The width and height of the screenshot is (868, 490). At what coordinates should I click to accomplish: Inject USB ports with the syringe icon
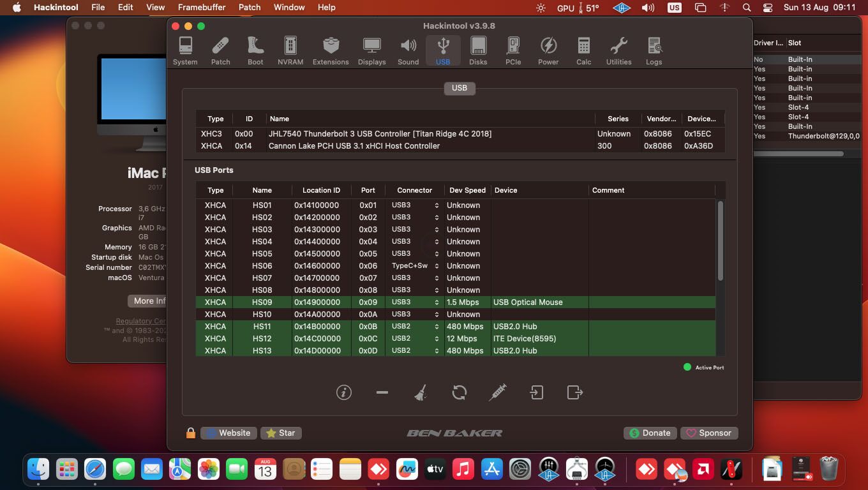[x=498, y=392]
